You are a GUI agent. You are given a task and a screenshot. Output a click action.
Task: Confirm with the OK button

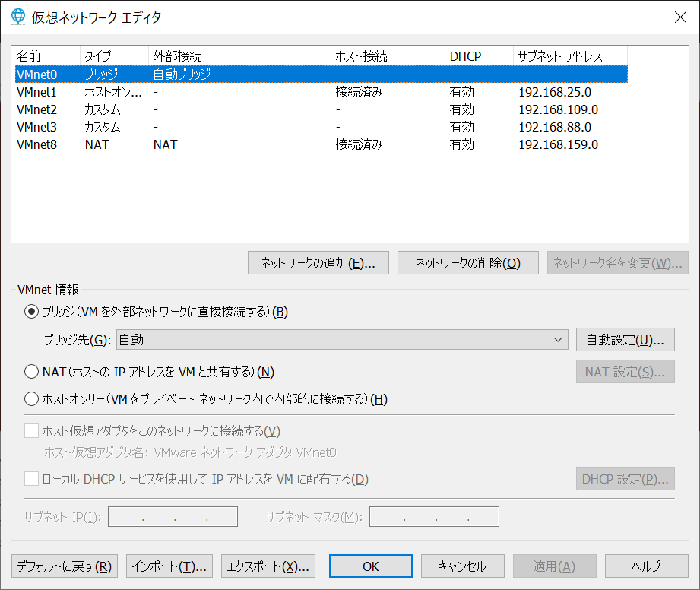[x=371, y=566]
